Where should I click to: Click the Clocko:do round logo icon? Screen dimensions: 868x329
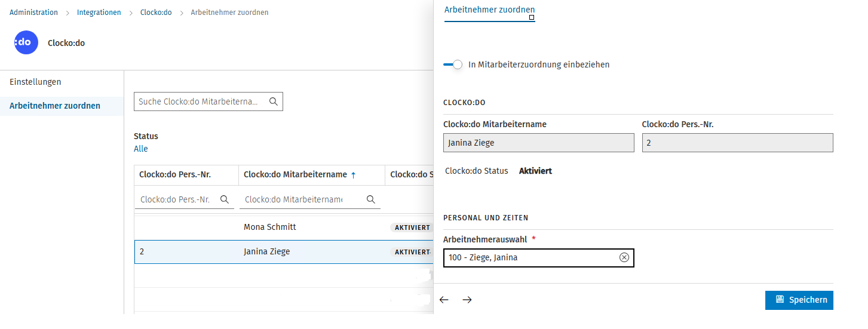point(26,42)
